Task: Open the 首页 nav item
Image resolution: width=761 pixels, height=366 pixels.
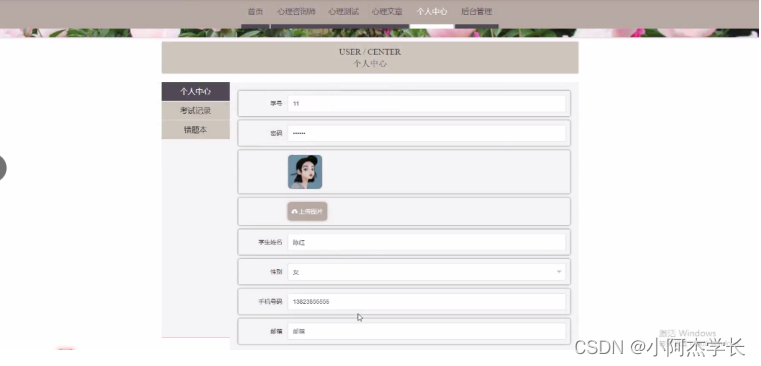Action: coord(255,12)
